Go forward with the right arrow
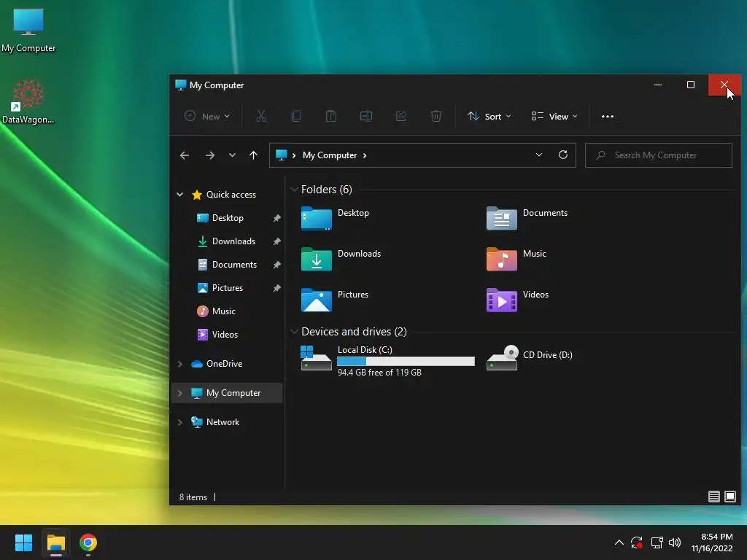 point(209,155)
